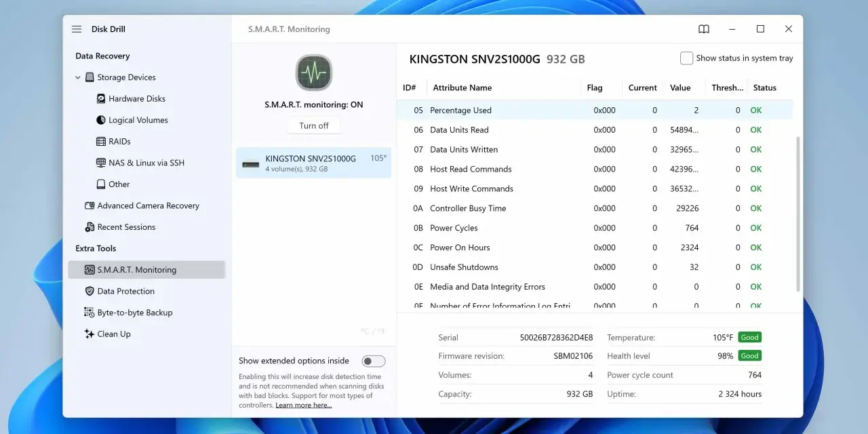Select Media and Data Integrity Errors row

(595, 287)
